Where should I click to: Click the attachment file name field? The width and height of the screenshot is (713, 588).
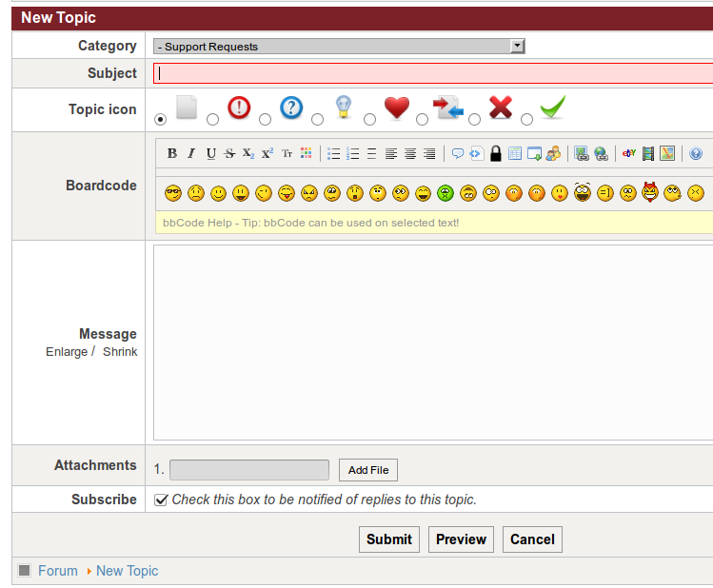coord(249,470)
